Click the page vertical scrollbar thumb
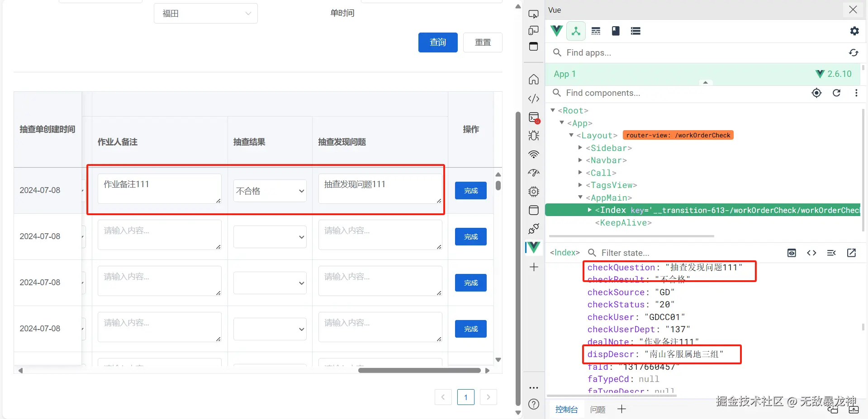Viewport: 868px width, 419px height. (518, 259)
